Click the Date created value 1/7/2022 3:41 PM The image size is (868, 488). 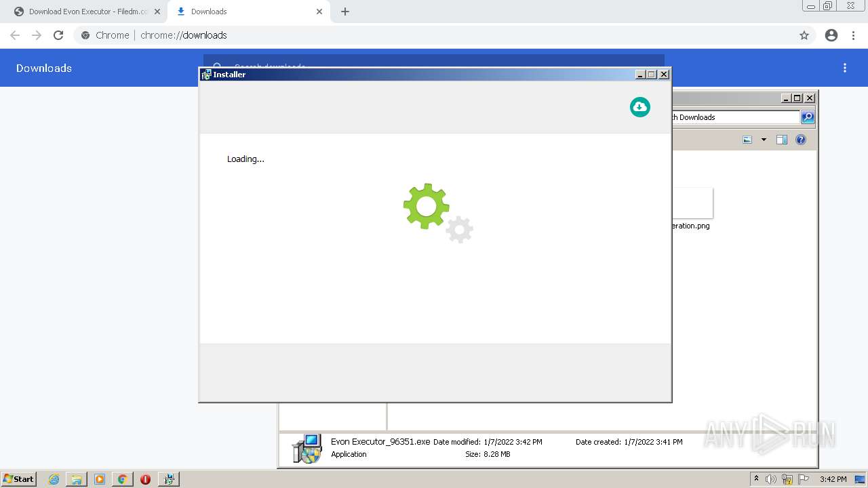click(x=653, y=442)
